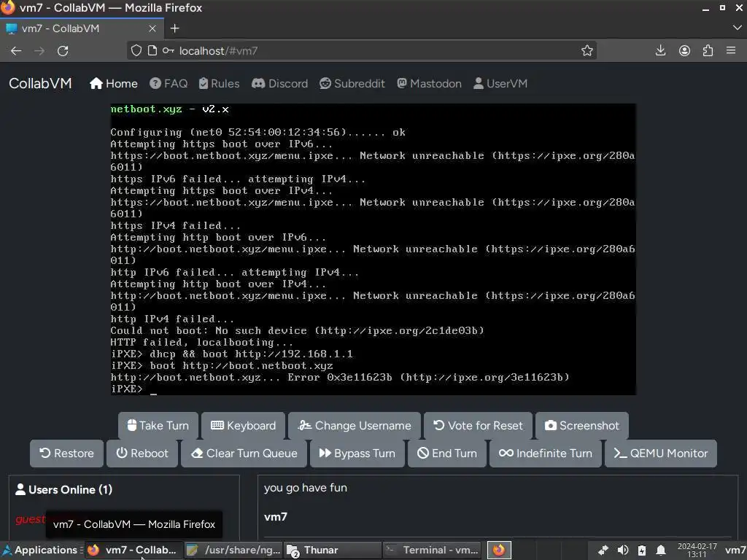Click the panel clock showing 2024-02-17
This screenshot has height=560, width=747.
(x=697, y=550)
